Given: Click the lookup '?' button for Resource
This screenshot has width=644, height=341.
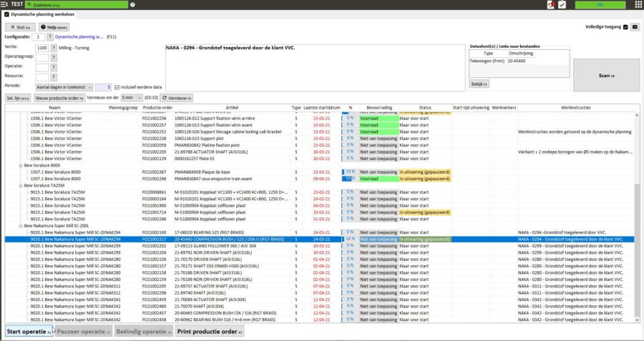Looking at the screenshot, I should point(54,77).
